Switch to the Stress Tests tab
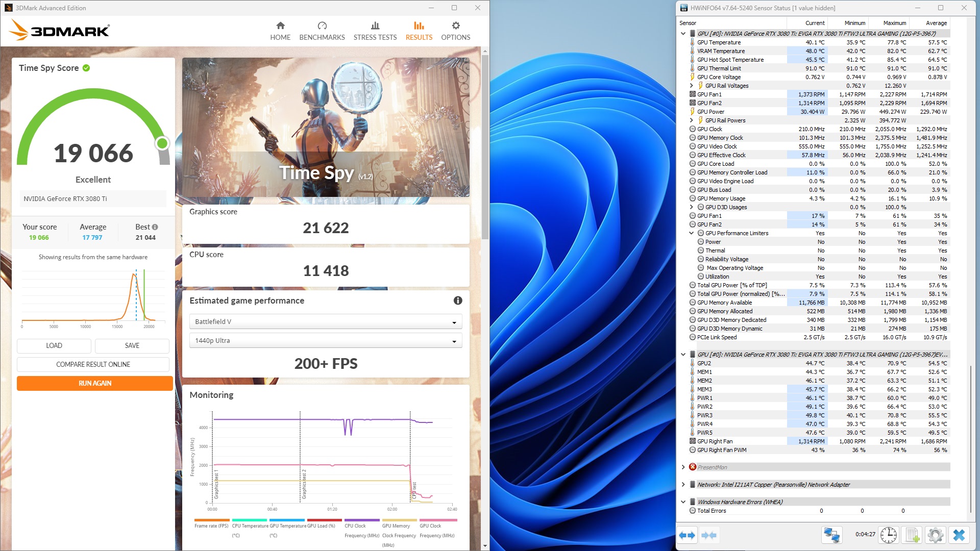This screenshot has width=980, height=551. (375, 31)
